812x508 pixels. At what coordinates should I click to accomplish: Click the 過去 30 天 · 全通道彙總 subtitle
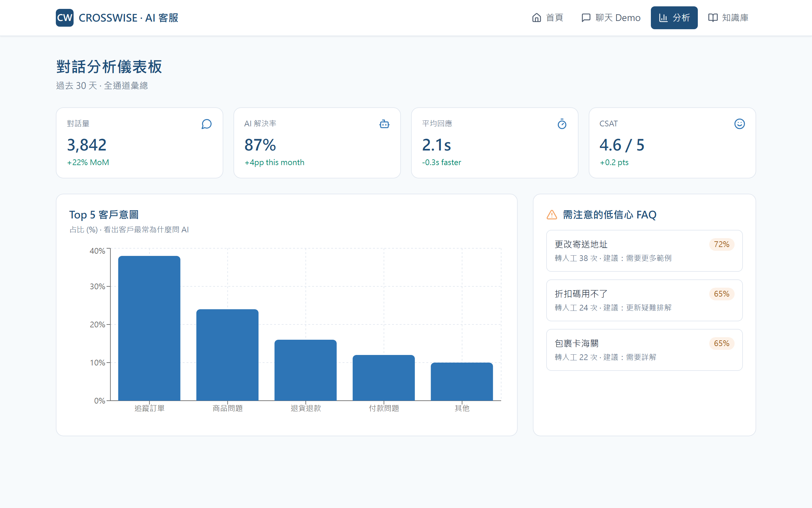[x=102, y=86]
